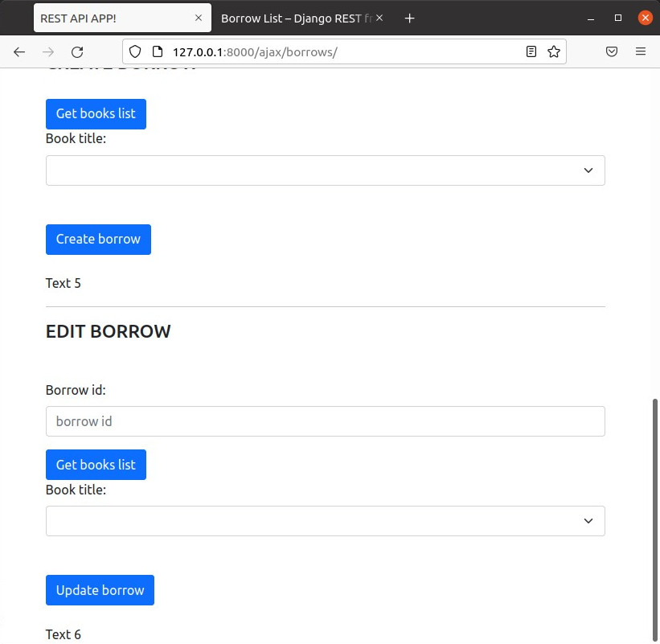The height and width of the screenshot is (644, 660).
Task: Select the REST API APP! tab
Action: [113, 18]
